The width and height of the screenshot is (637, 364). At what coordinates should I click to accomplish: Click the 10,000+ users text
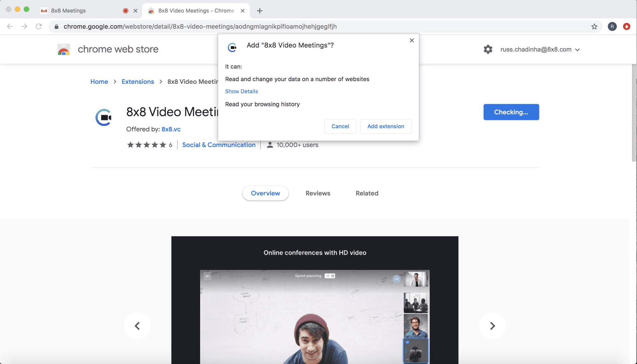(x=297, y=145)
